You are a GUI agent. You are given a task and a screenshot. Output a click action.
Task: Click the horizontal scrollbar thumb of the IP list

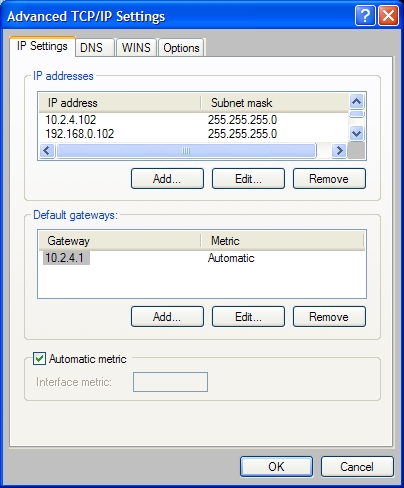coord(186,151)
